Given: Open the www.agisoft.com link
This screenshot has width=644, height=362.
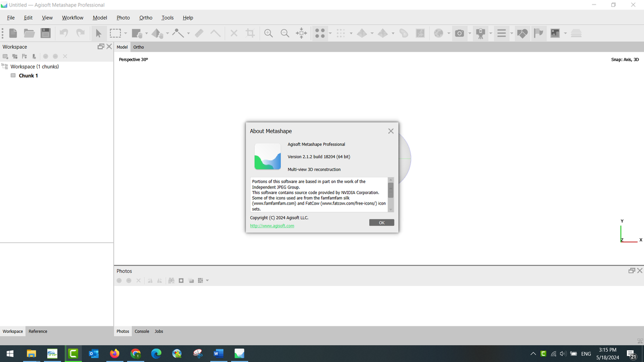Looking at the screenshot, I should coord(272,226).
